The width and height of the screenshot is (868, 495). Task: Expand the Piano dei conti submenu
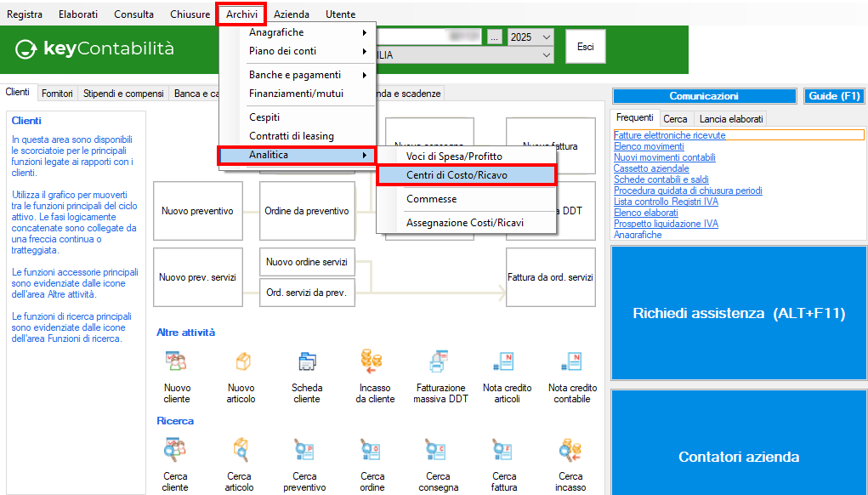click(298, 51)
